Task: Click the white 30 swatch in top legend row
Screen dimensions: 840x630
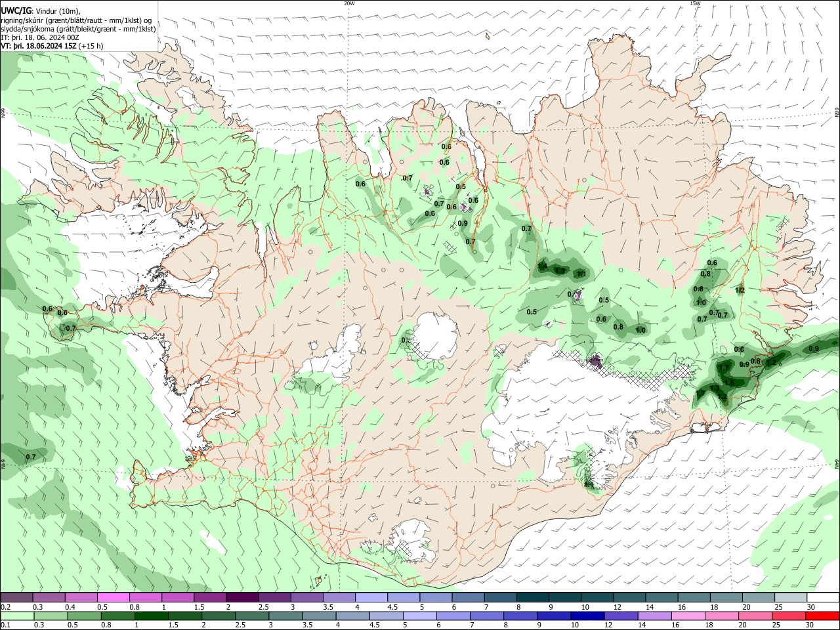Action: [822, 597]
